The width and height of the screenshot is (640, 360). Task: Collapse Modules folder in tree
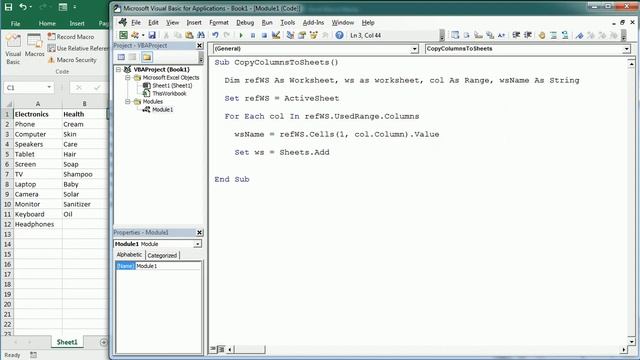(128, 102)
